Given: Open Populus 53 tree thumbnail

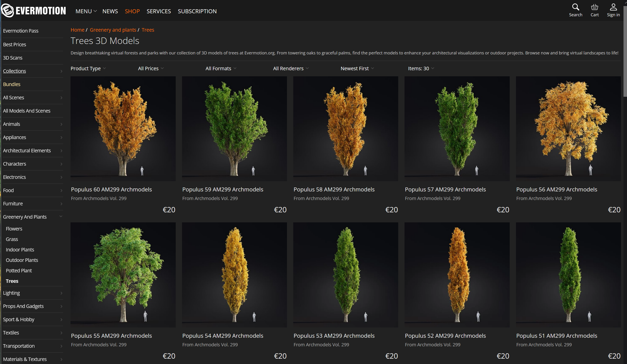Looking at the screenshot, I should [346, 275].
